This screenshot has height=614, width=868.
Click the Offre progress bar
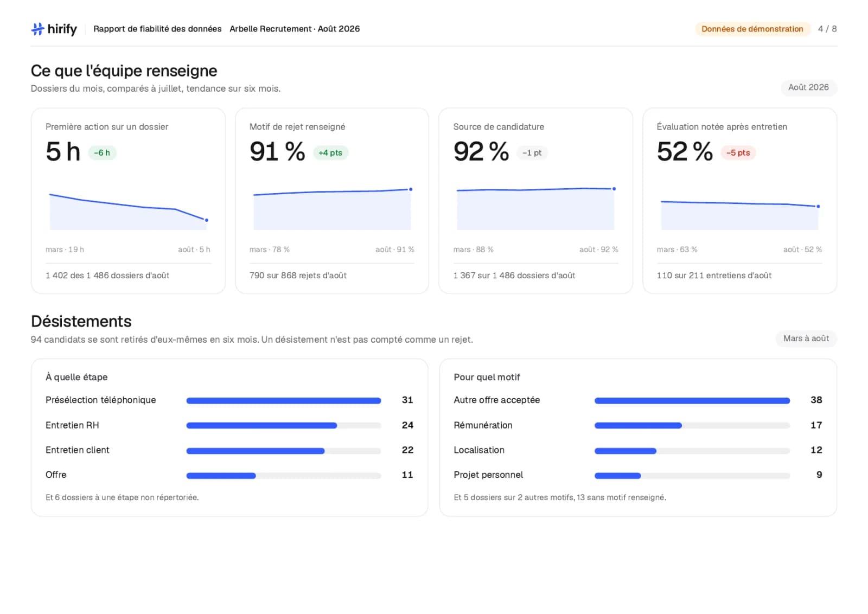coord(284,476)
